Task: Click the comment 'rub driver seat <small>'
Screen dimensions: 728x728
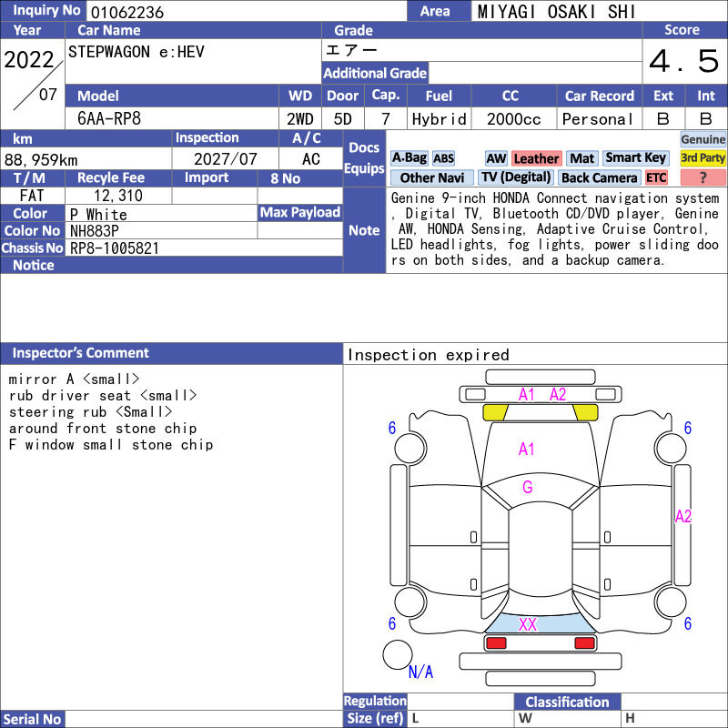Action: tap(103, 396)
